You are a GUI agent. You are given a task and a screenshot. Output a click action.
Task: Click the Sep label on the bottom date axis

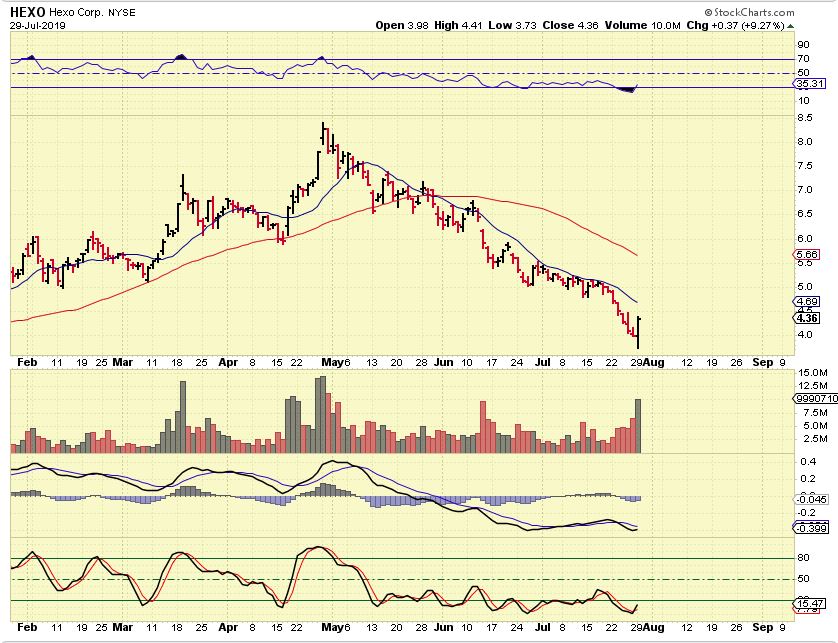click(x=763, y=627)
